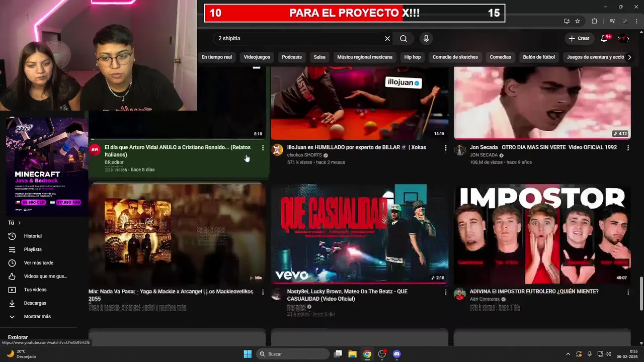Open options menu for IlloJuan billar video
Screen dimensions: 644x362
[445, 148]
